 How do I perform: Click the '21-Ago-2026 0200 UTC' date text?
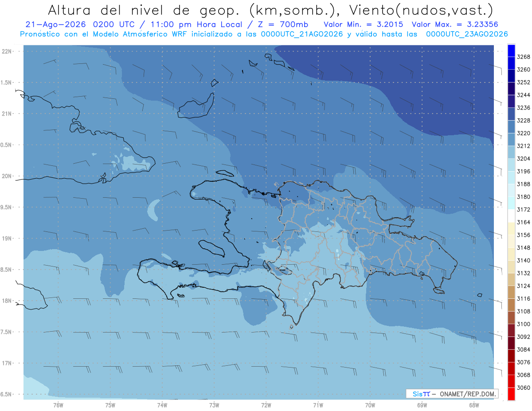click(81, 24)
